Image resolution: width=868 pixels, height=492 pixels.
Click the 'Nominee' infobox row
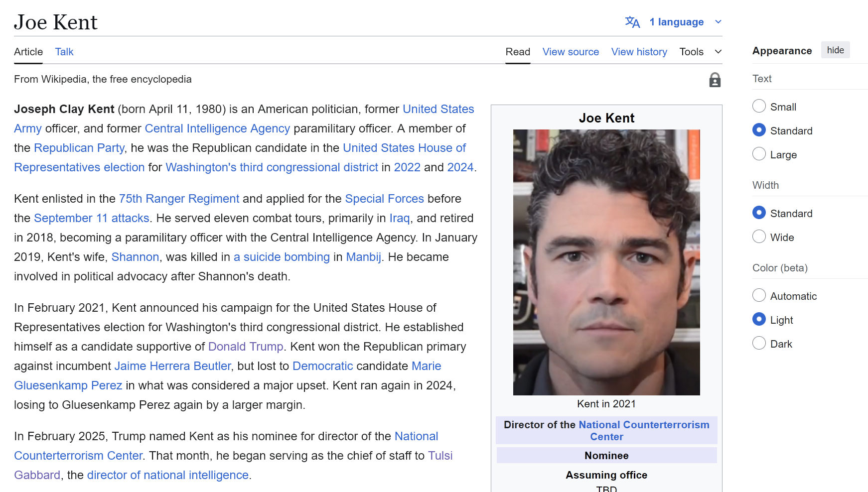[606, 456]
